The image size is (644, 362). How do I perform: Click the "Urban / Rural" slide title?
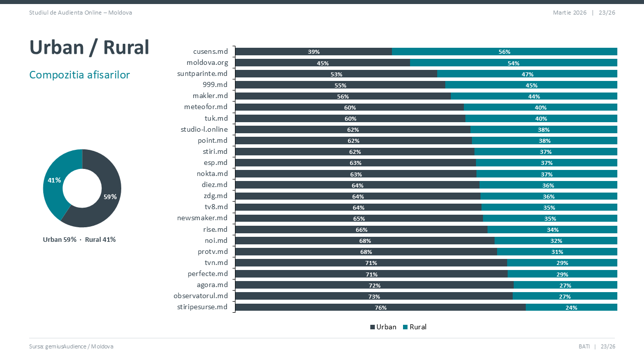click(x=90, y=47)
